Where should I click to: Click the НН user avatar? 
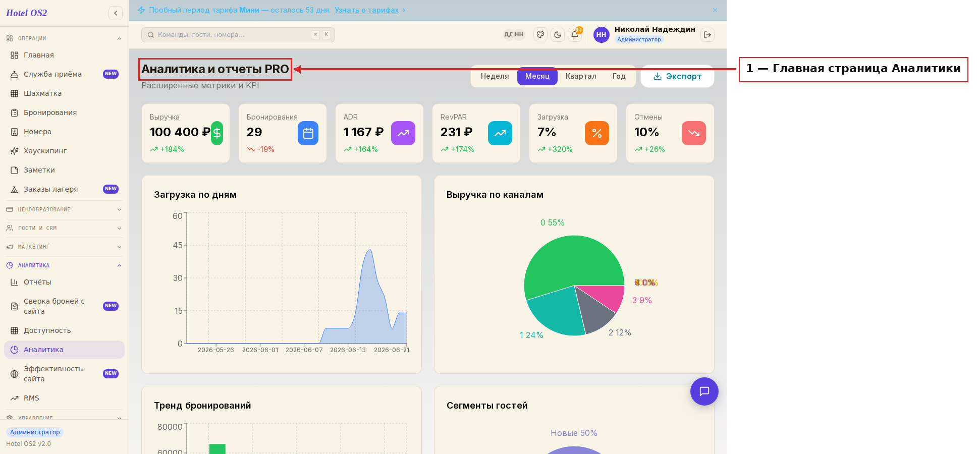pyautogui.click(x=601, y=35)
